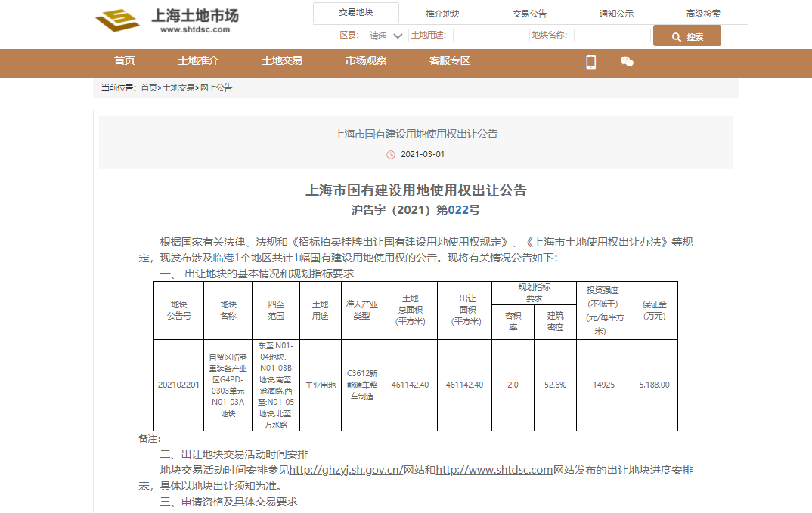Open the WeChat icon in navbar
This screenshot has height=513, width=812.
coord(627,62)
